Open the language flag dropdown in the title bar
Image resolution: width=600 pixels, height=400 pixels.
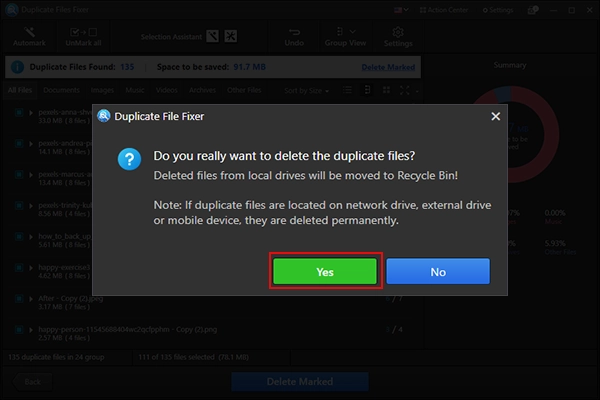[401, 10]
